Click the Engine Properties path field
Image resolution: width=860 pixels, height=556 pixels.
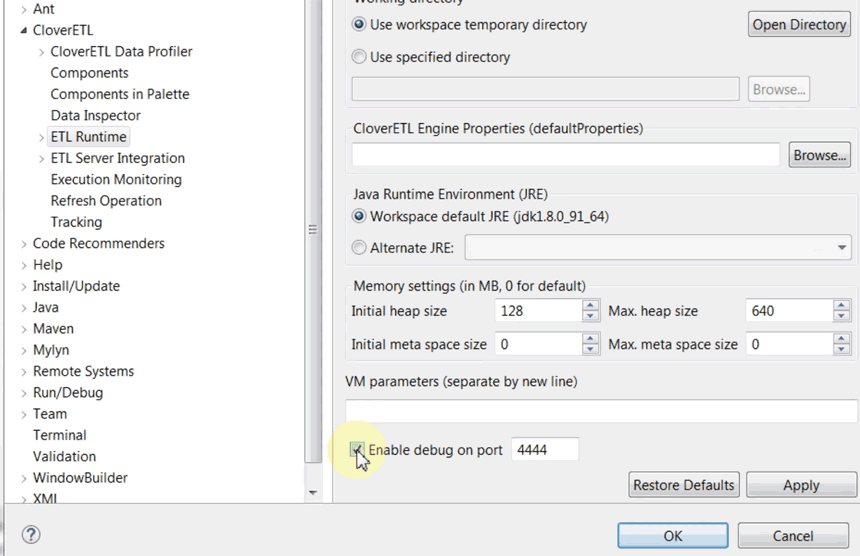tap(565, 155)
